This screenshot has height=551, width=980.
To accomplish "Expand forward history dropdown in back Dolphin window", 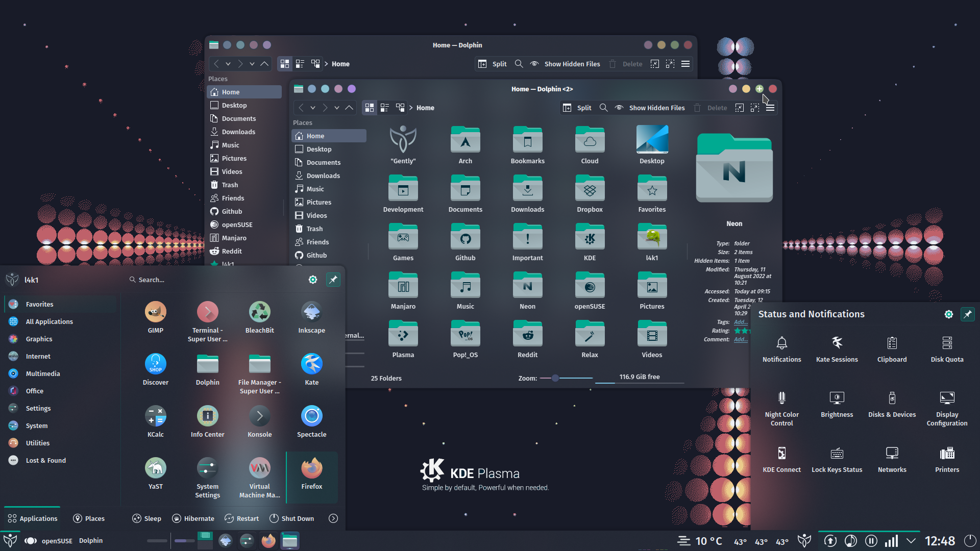I will 252,64.
